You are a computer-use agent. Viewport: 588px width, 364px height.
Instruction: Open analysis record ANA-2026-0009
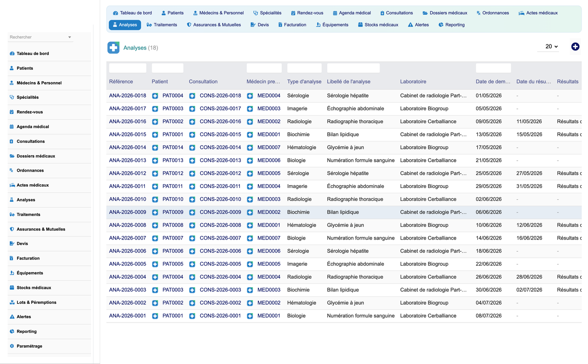127,212
